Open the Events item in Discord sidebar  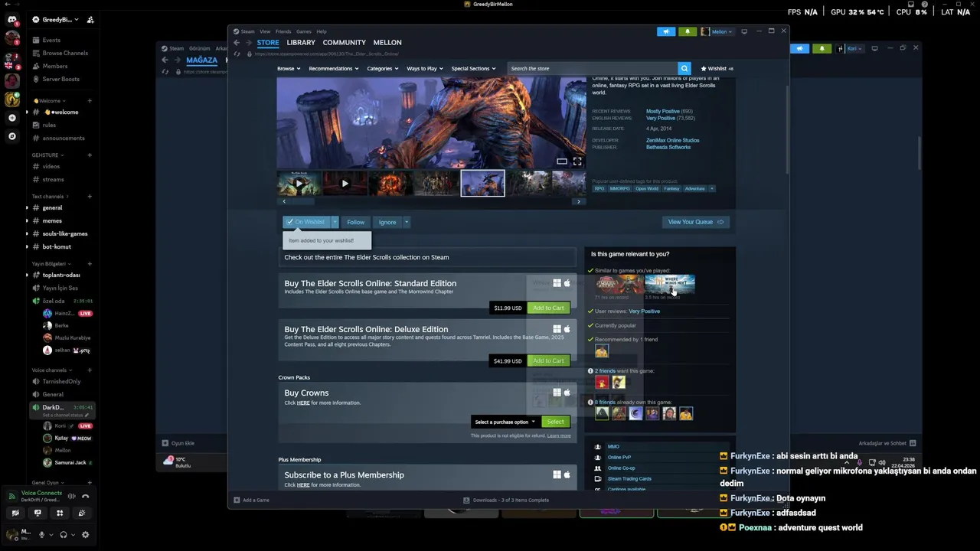pos(51,40)
